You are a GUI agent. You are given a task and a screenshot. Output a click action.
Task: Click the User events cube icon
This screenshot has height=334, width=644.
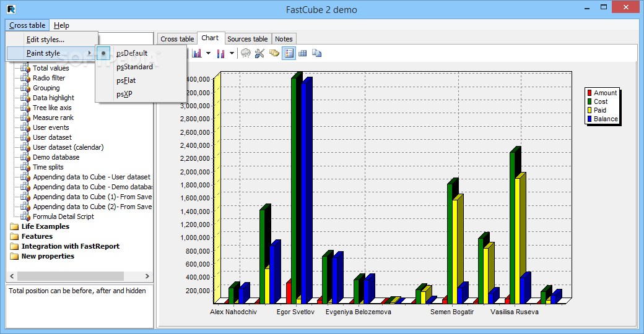(25, 127)
